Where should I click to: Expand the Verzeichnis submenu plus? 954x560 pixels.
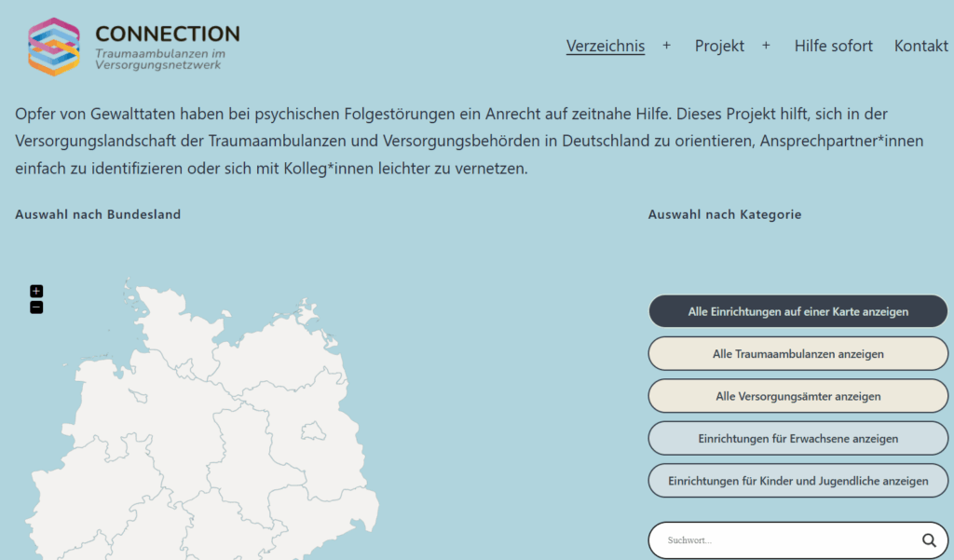point(667,46)
